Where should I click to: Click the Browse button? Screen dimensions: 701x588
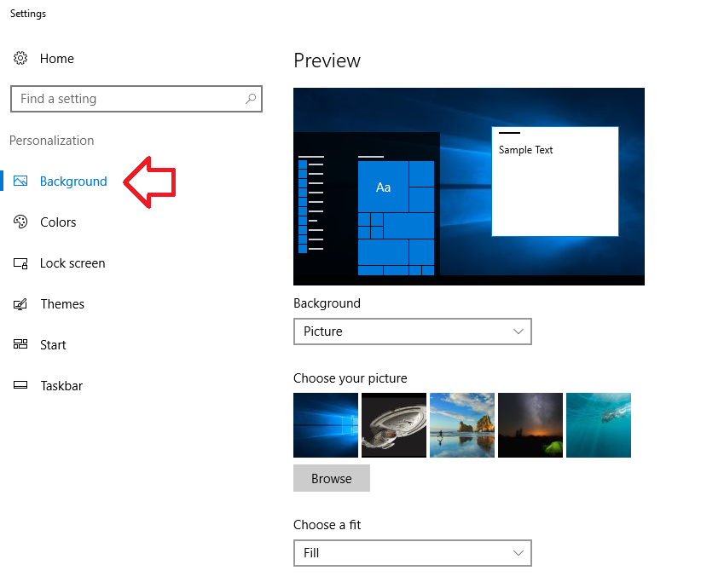click(x=332, y=478)
